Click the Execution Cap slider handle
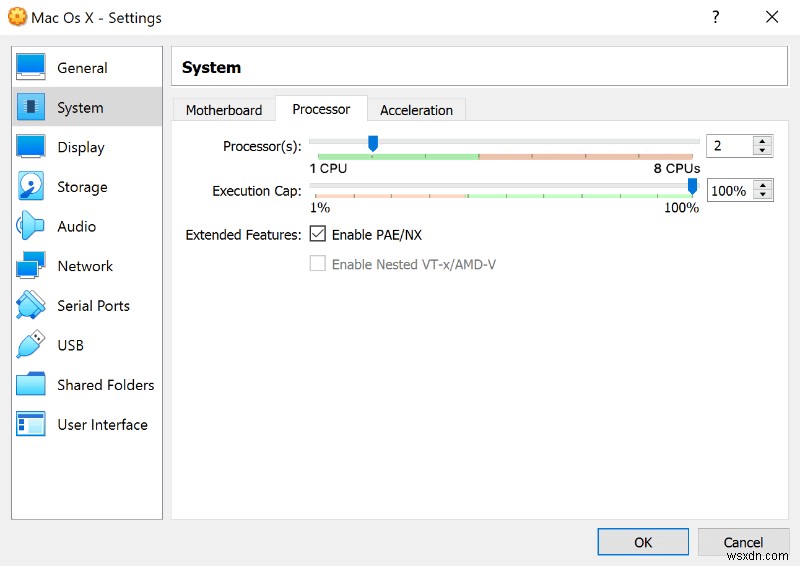The height and width of the screenshot is (566, 800). [x=692, y=186]
